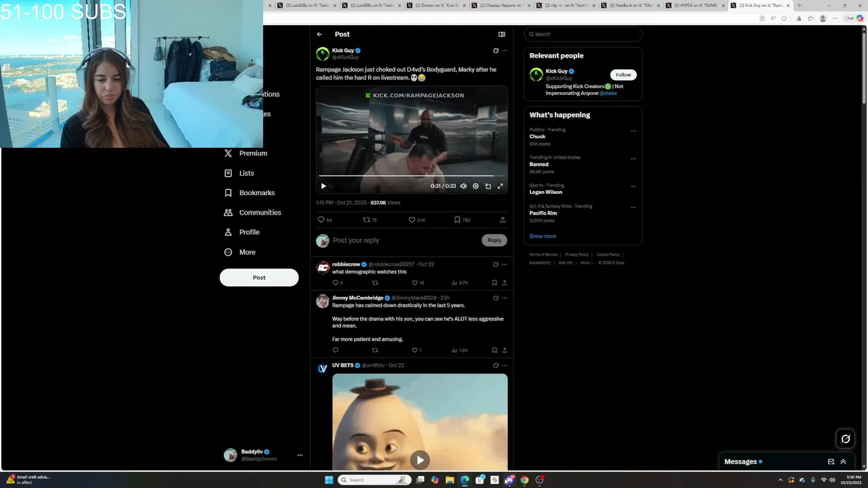Show more trending topics
This screenshot has width=868, height=488.
pos(542,236)
